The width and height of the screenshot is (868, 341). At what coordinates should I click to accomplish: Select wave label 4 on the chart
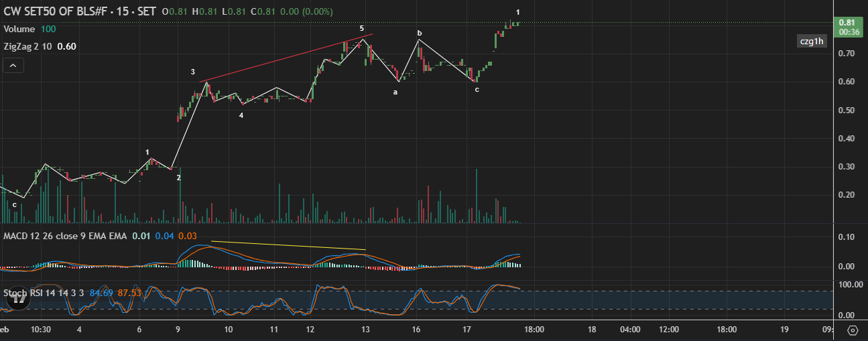click(x=241, y=115)
